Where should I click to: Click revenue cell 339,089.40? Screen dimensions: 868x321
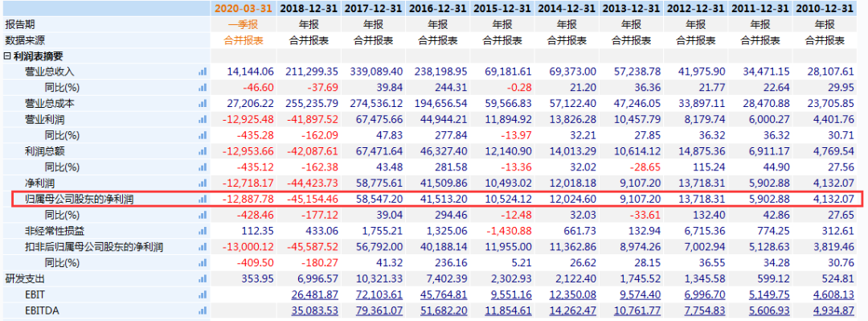pyautogui.click(x=377, y=72)
